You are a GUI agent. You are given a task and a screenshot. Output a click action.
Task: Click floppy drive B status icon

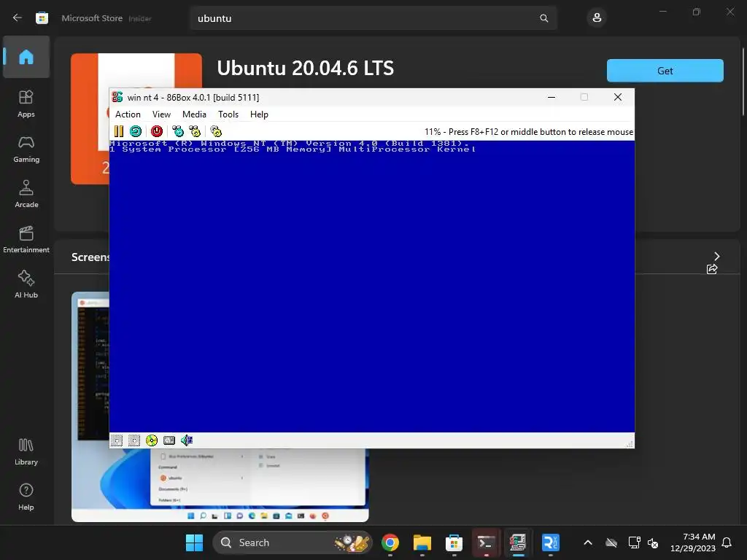tap(134, 440)
